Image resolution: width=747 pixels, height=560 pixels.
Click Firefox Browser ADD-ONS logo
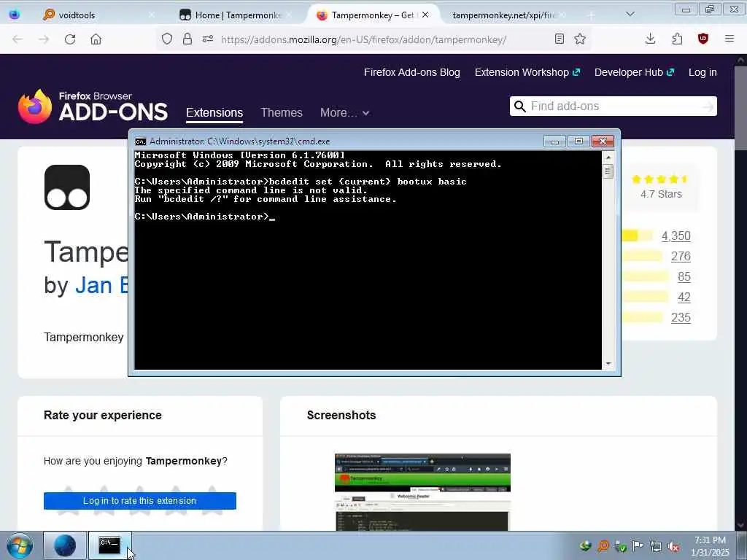coord(93,106)
